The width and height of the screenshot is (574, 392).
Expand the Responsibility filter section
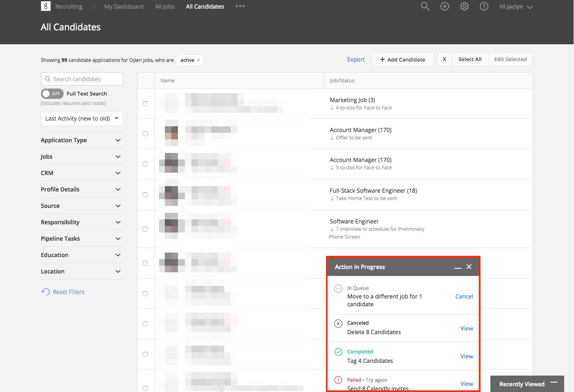click(82, 222)
